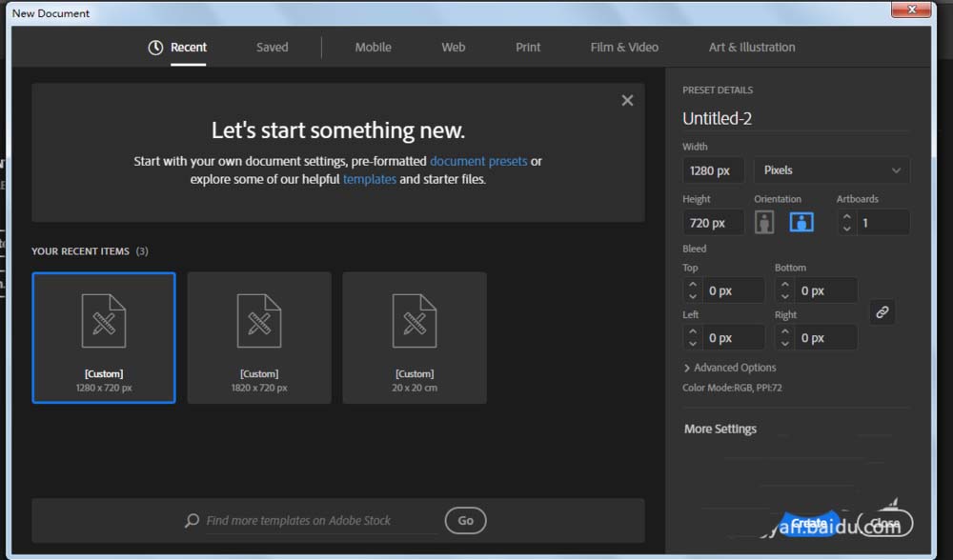Increase the Artboards count
953x560 pixels.
pos(846,217)
